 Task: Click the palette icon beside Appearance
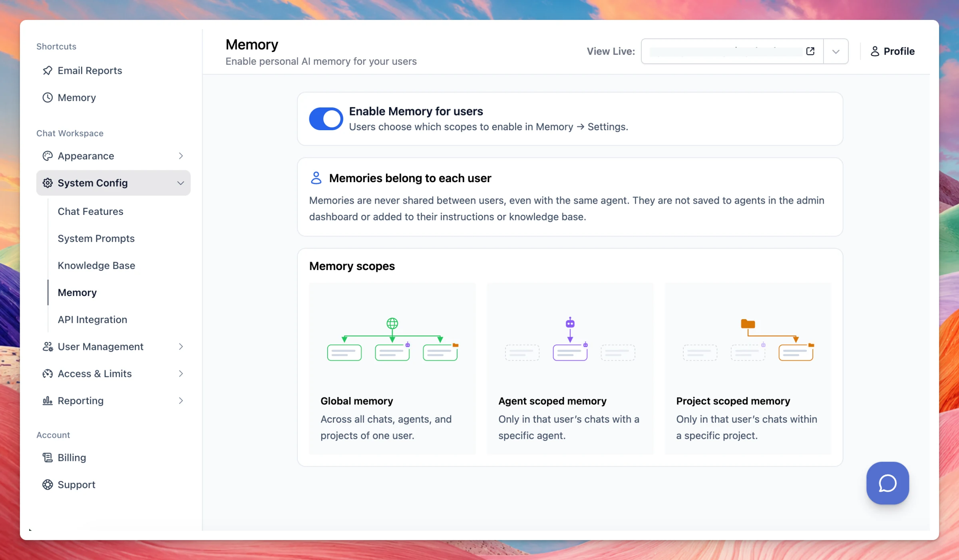48,156
